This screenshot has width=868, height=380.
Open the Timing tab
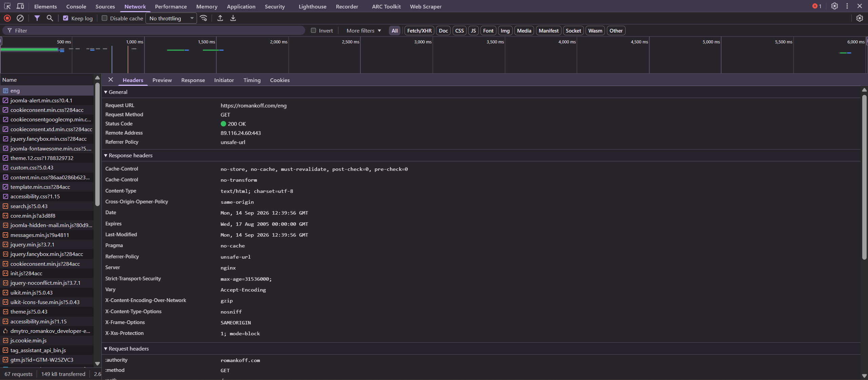tap(252, 80)
